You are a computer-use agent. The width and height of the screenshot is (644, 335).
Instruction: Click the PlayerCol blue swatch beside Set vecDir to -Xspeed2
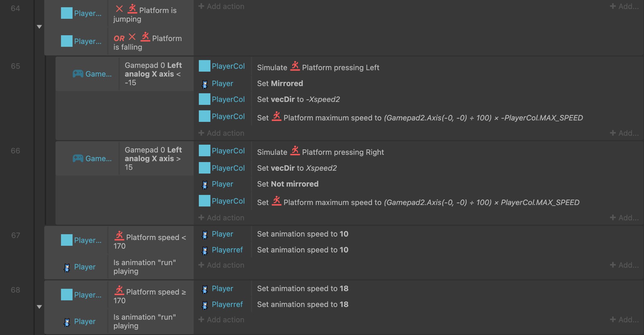[204, 99]
